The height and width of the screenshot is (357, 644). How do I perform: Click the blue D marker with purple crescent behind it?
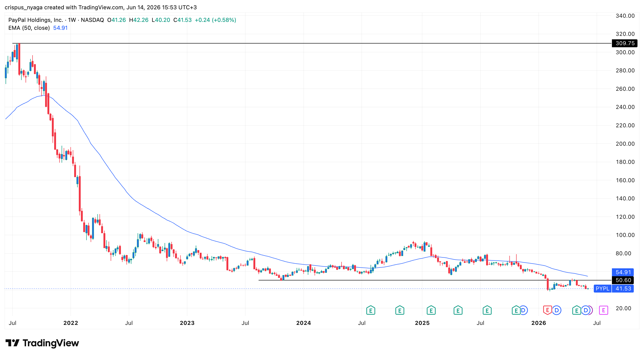(586, 310)
